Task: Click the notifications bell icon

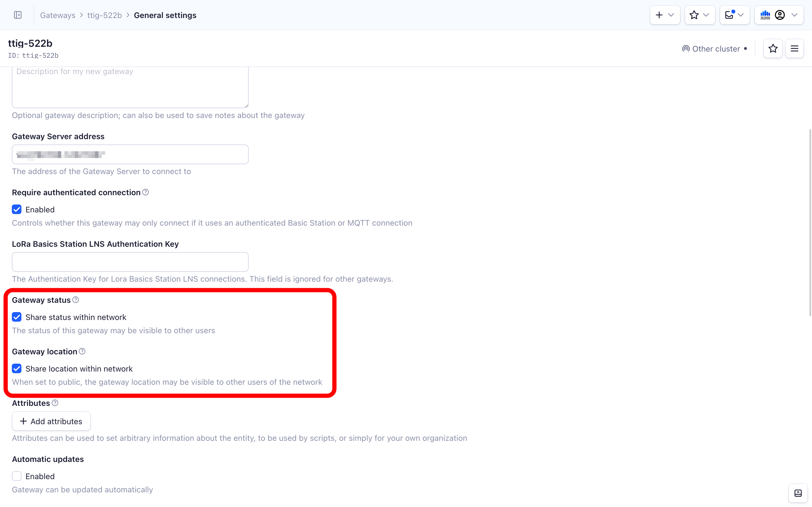Action: coord(729,15)
